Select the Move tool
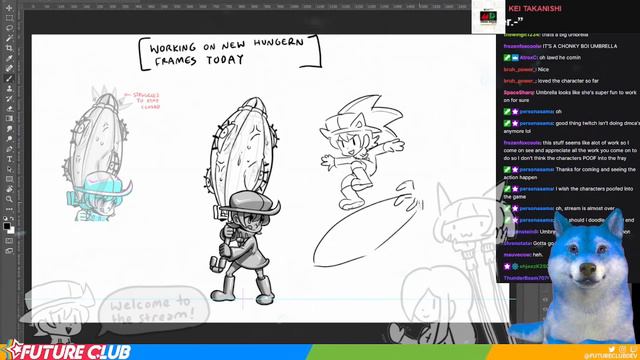640x360 pixels. pos(9,8)
